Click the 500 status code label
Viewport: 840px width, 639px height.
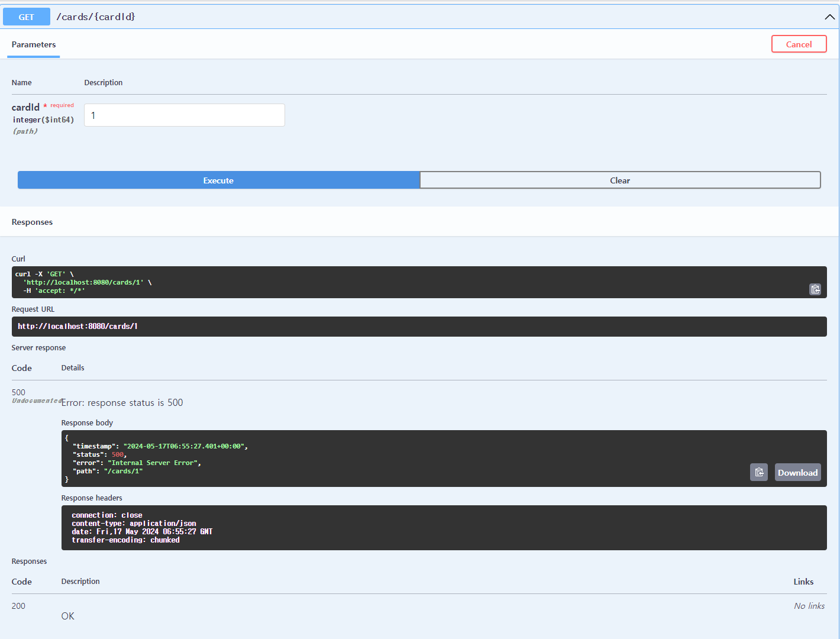[x=18, y=392]
